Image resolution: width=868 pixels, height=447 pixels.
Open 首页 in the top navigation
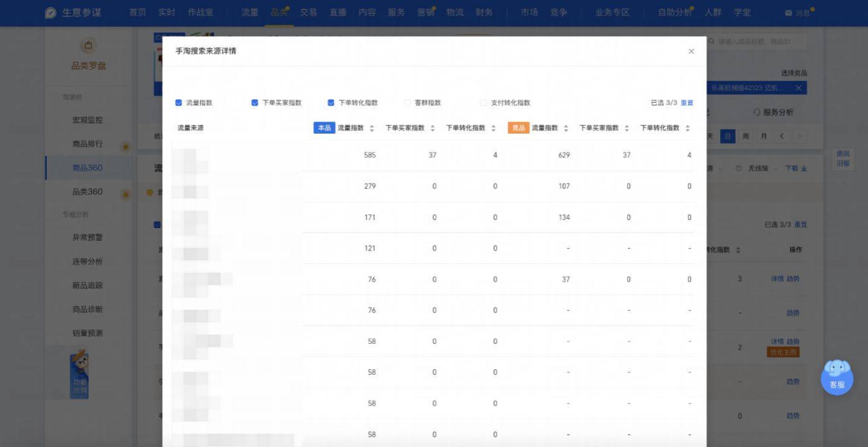(138, 12)
